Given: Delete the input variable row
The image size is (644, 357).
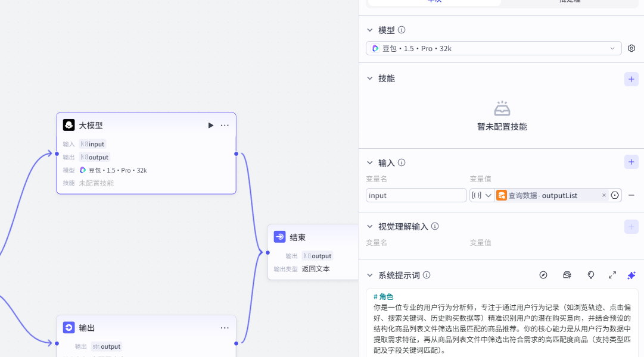Looking at the screenshot, I should tap(631, 195).
